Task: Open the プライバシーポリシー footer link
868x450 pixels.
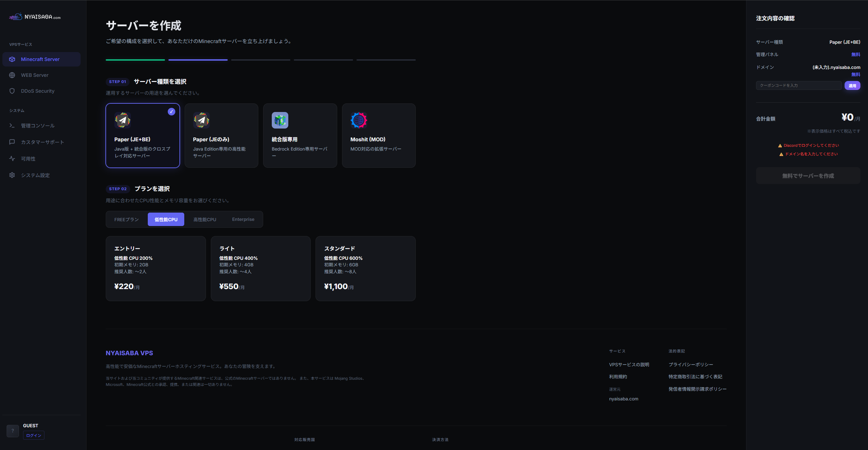Action: click(x=691, y=365)
